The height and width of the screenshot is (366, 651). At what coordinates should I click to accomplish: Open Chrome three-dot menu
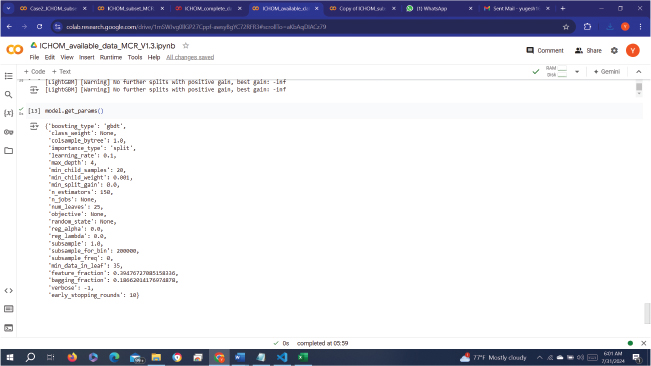[641, 27]
